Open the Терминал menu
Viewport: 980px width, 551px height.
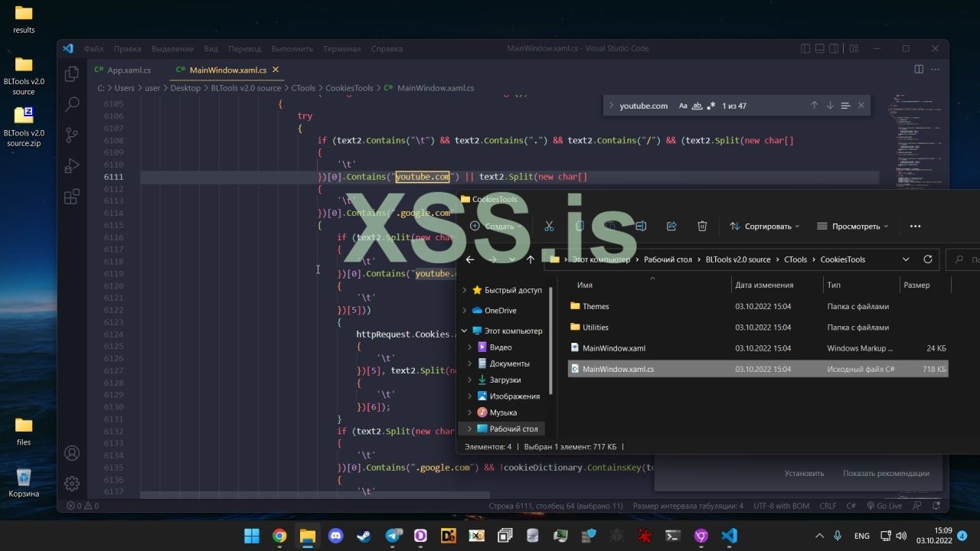click(x=341, y=48)
